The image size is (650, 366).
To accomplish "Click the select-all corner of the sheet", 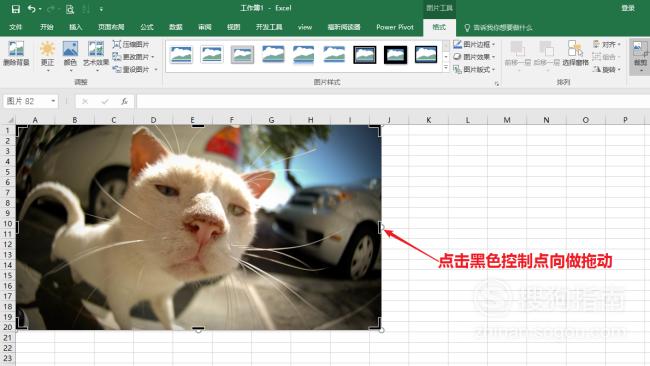I will click(10, 120).
